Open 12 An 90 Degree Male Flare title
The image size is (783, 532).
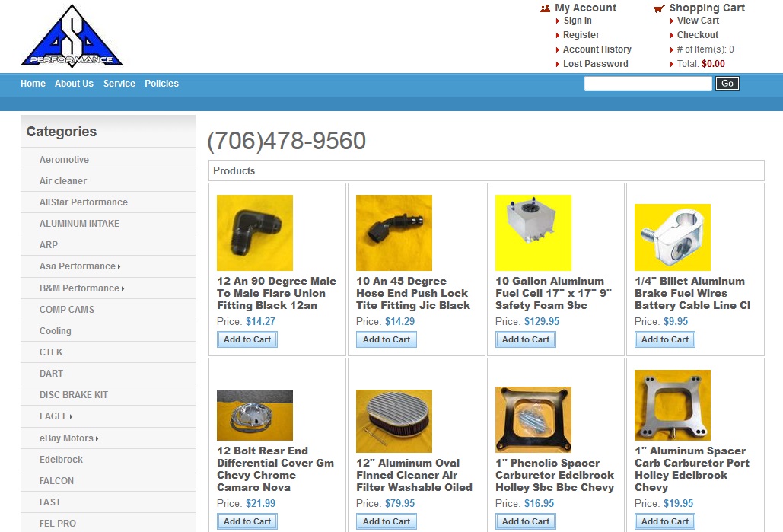pos(277,293)
